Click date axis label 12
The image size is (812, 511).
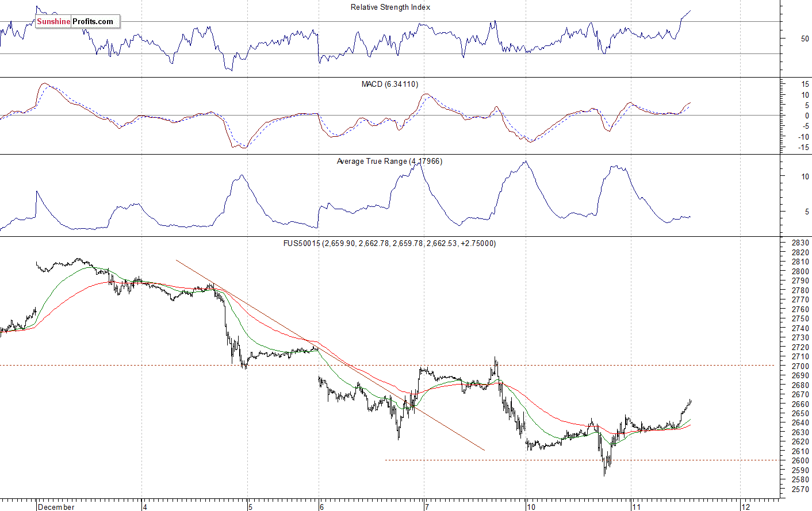[x=746, y=507]
